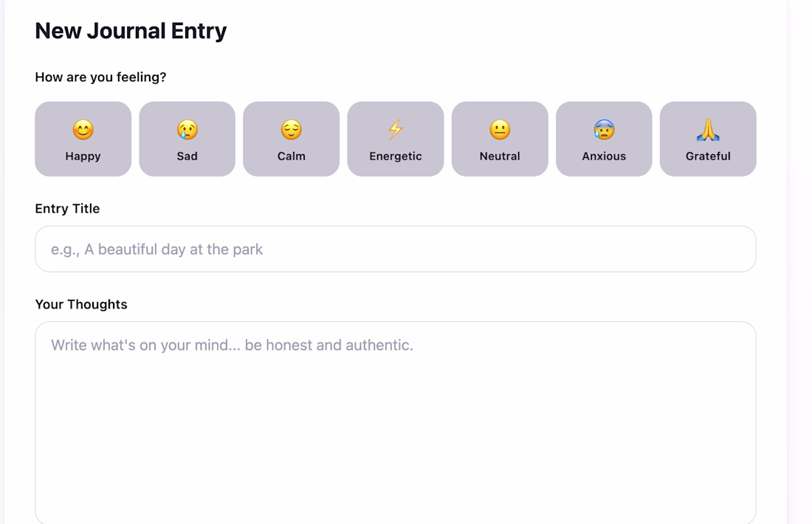Click the Entry Title field label
Image resolution: width=812 pixels, height=524 pixels.
coord(67,209)
